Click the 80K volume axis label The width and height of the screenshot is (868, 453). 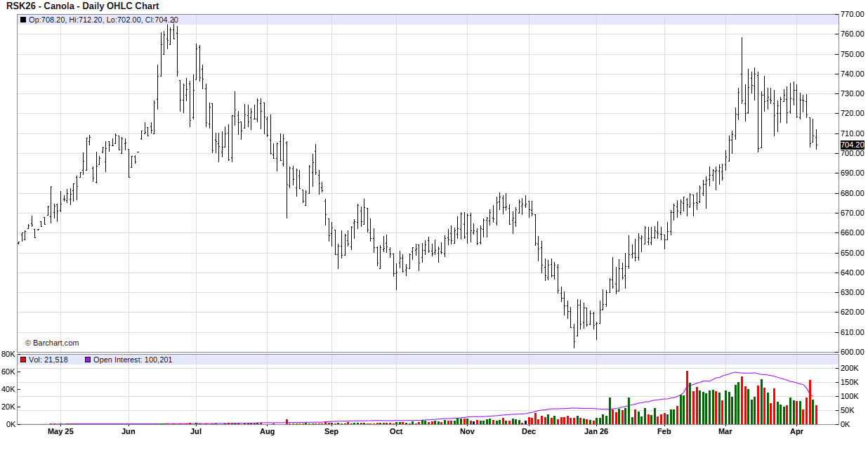pyautogui.click(x=8, y=354)
